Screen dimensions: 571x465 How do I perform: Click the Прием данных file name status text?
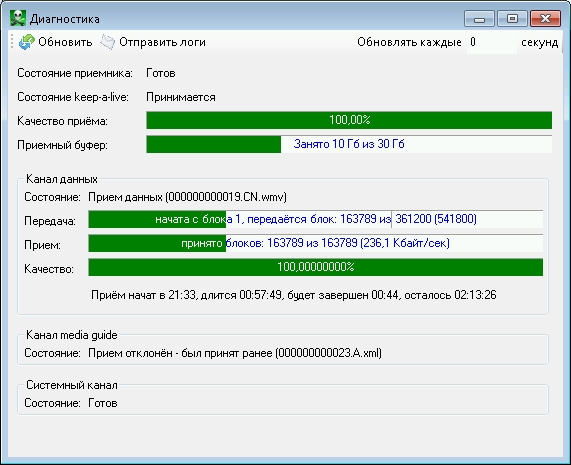188,197
